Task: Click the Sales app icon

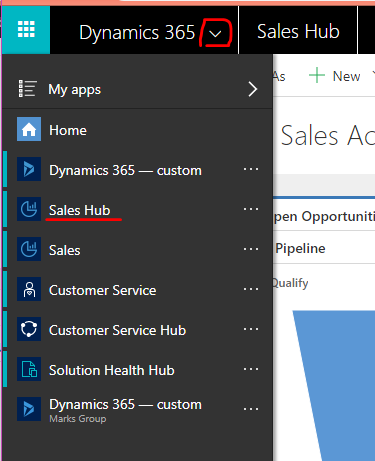Action: tap(29, 249)
